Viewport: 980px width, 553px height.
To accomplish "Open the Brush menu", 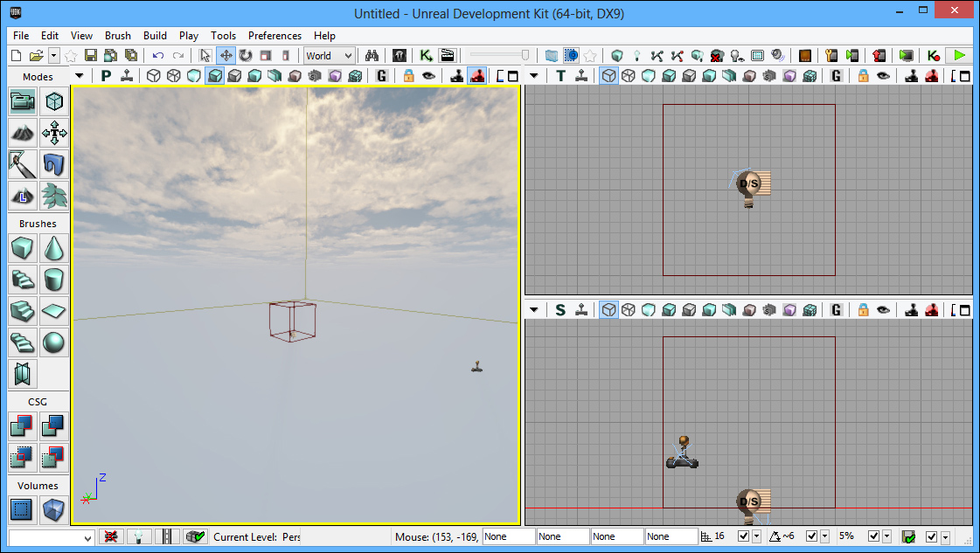I will [x=118, y=36].
